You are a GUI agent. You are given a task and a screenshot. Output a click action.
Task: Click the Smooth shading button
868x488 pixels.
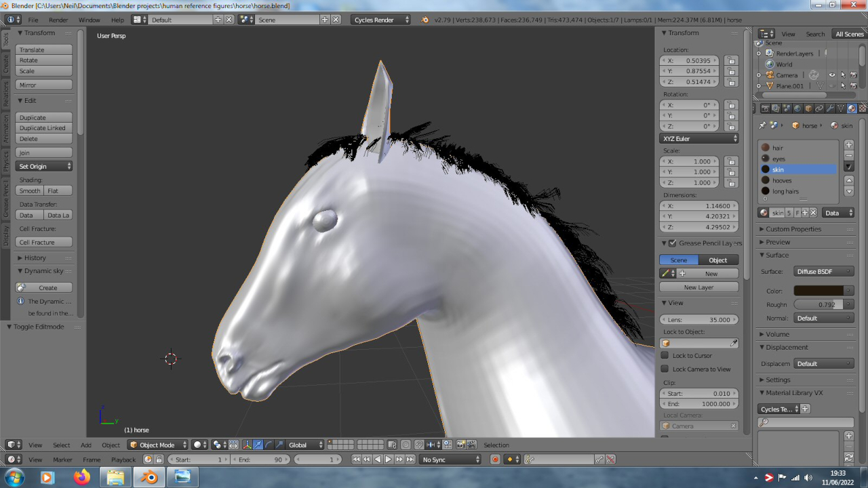coord(30,191)
